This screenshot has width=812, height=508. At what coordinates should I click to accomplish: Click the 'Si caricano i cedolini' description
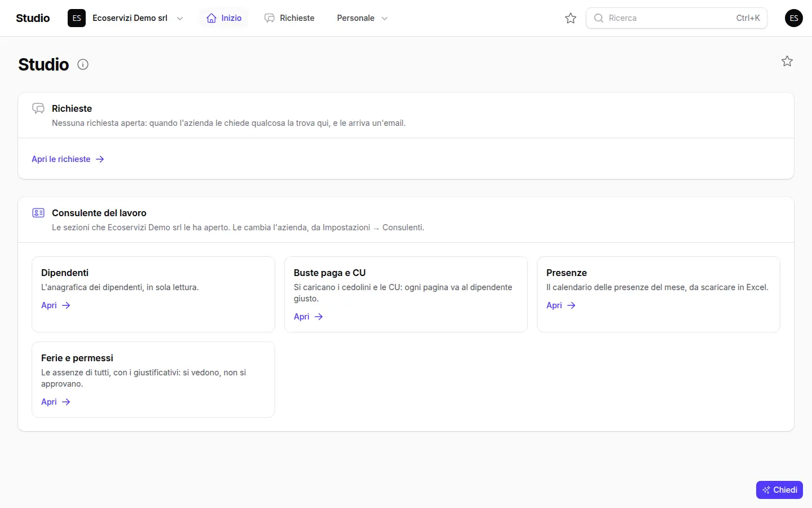pyautogui.click(x=403, y=293)
